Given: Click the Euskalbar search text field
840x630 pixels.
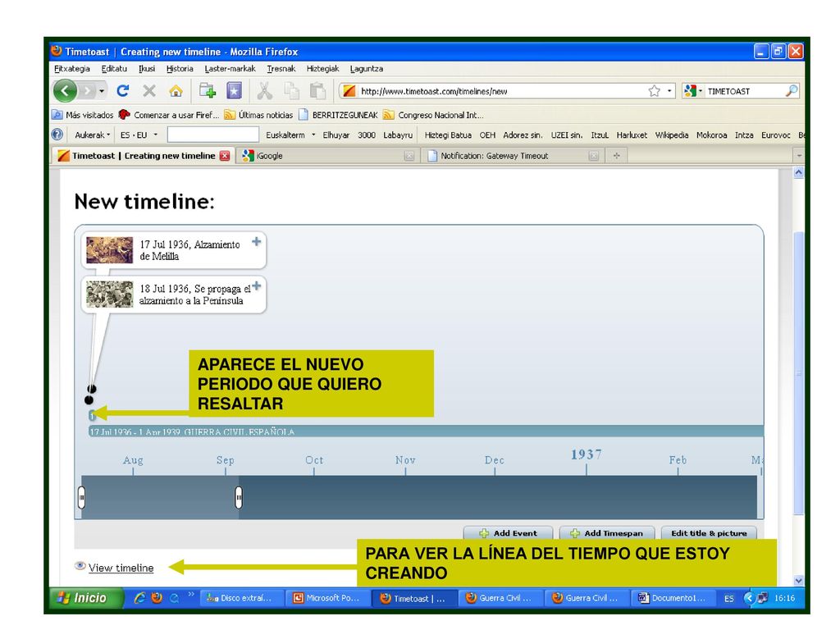Looking at the screenshot, I should tap(213, 135).
